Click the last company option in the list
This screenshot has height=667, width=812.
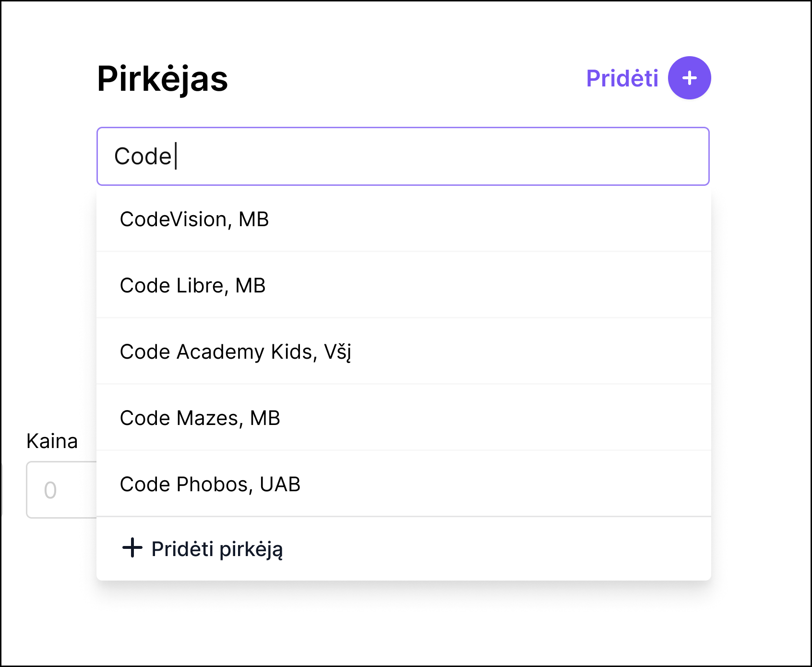(210, 484)
